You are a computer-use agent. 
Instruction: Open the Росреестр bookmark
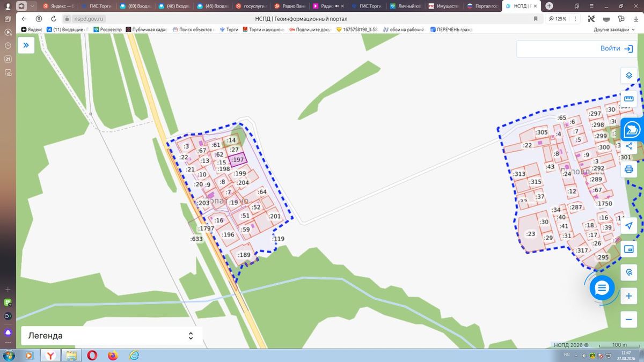(108, 29)
